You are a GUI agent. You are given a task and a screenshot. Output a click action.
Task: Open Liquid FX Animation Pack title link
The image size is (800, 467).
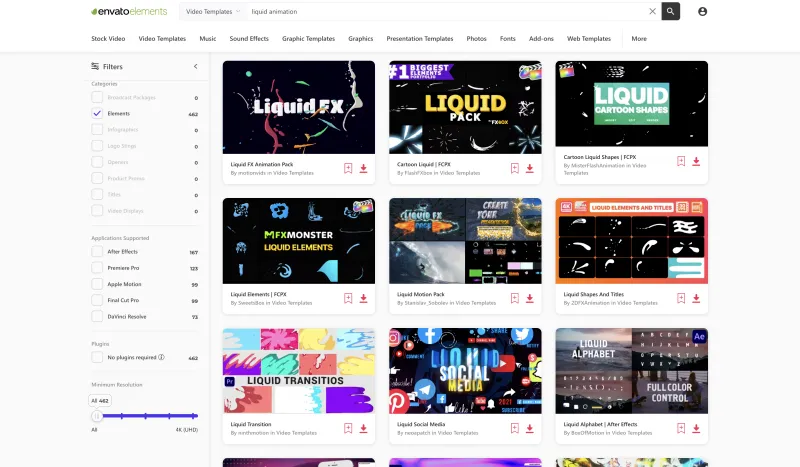click(x=262, y=164)
